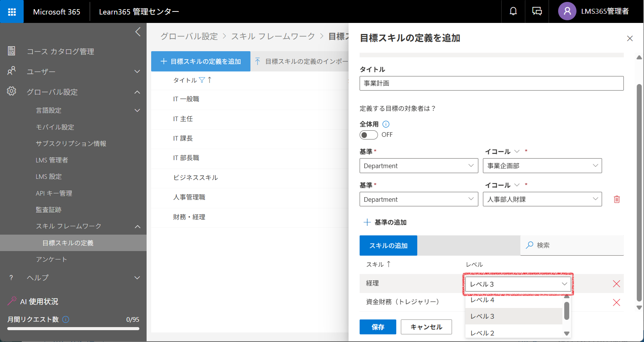This screenshot has height=342, width=644.
Task: Open the 監査証跡 menu item
Action: coord(48,210)
